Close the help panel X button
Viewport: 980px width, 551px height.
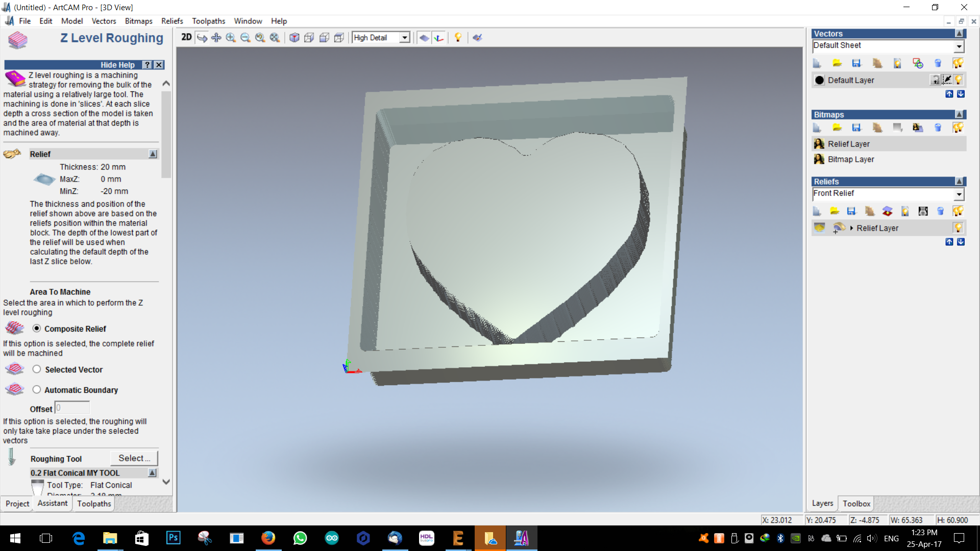click(x=159, y=65)
